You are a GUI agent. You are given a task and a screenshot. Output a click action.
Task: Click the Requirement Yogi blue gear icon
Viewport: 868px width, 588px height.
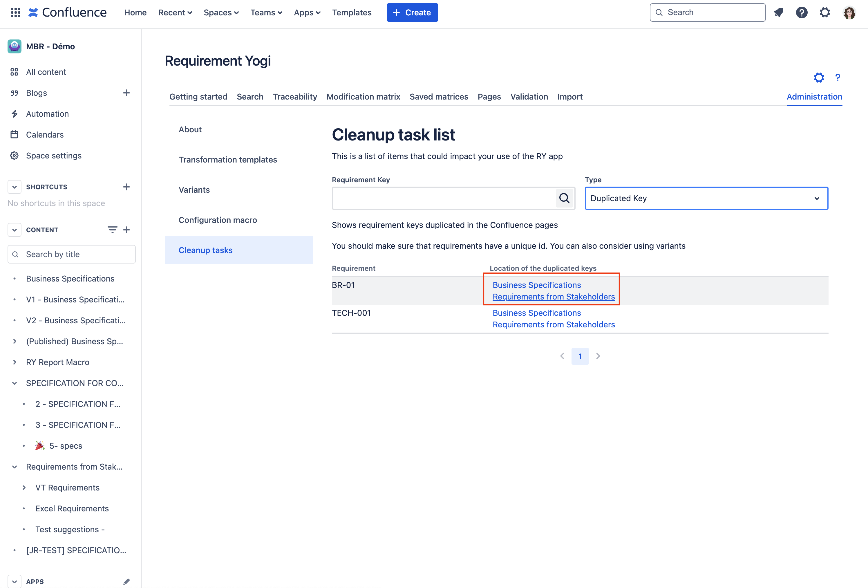pos(819,77)
